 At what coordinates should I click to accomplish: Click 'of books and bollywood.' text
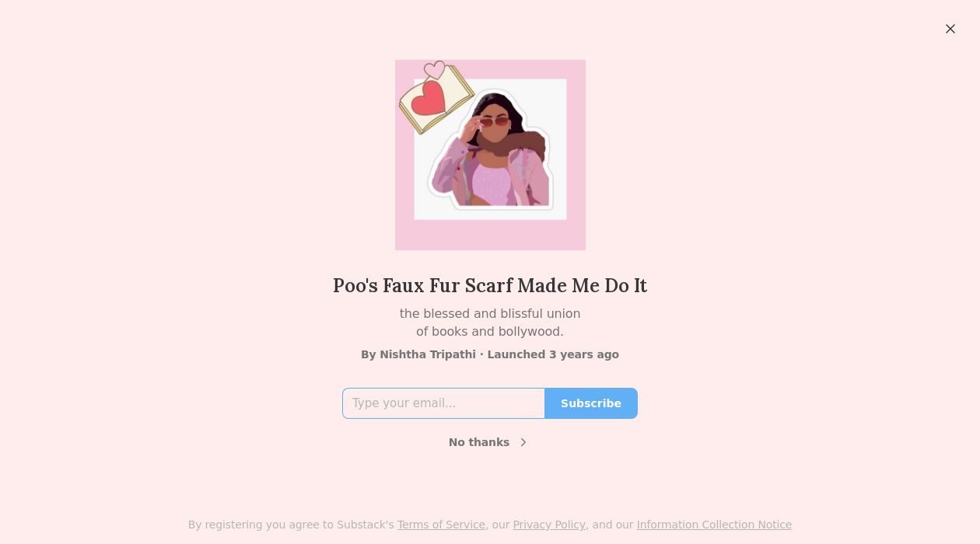[490, 332]
